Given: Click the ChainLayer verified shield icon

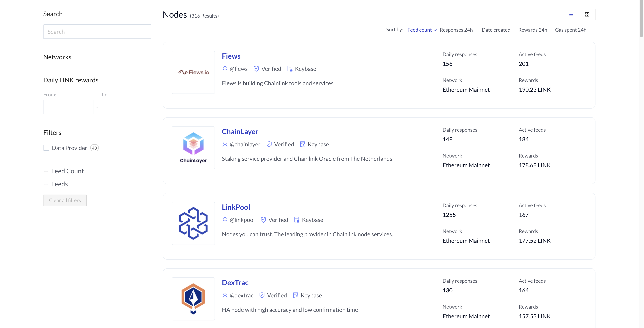Looking at the screenshot, I should tap(269, 144).
